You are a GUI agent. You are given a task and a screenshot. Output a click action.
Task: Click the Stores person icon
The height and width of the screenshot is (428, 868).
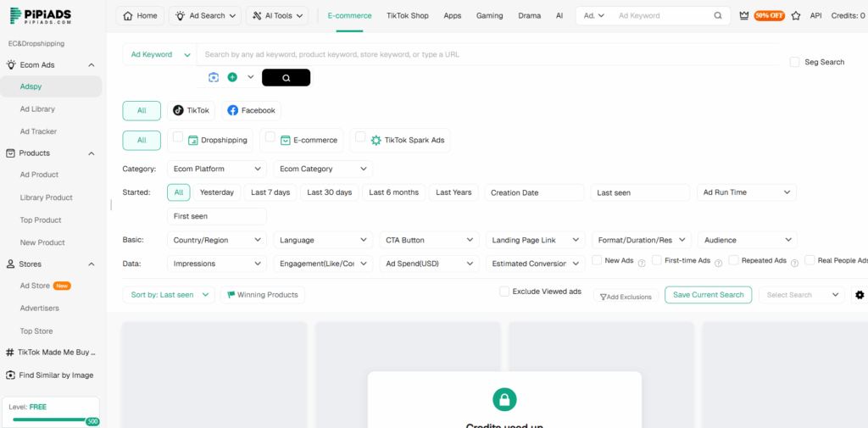point(10,264)
